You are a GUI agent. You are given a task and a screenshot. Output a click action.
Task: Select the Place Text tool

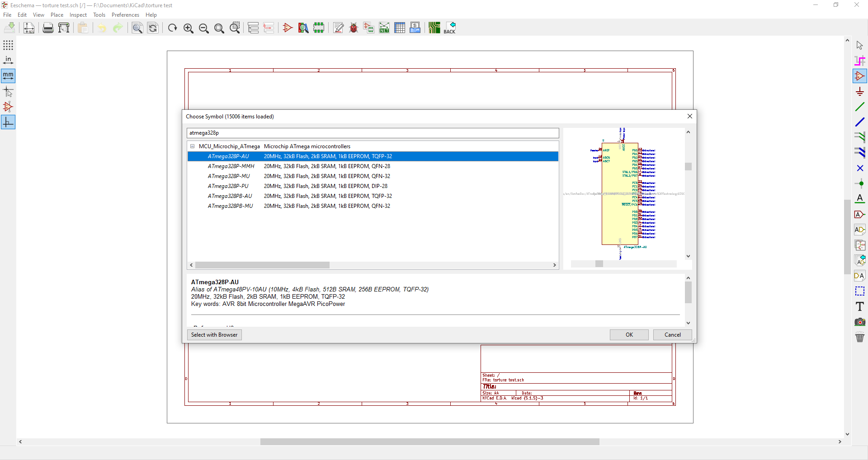[x=860, y=306]
